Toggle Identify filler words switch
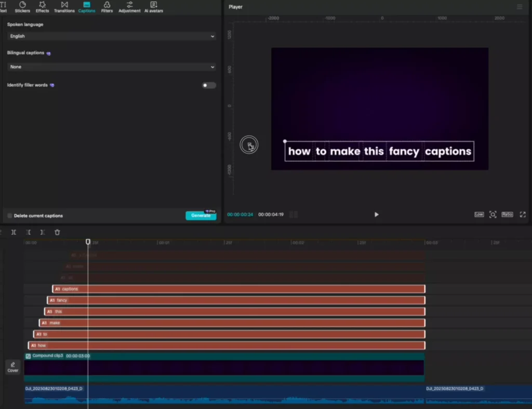 point(209,85)
